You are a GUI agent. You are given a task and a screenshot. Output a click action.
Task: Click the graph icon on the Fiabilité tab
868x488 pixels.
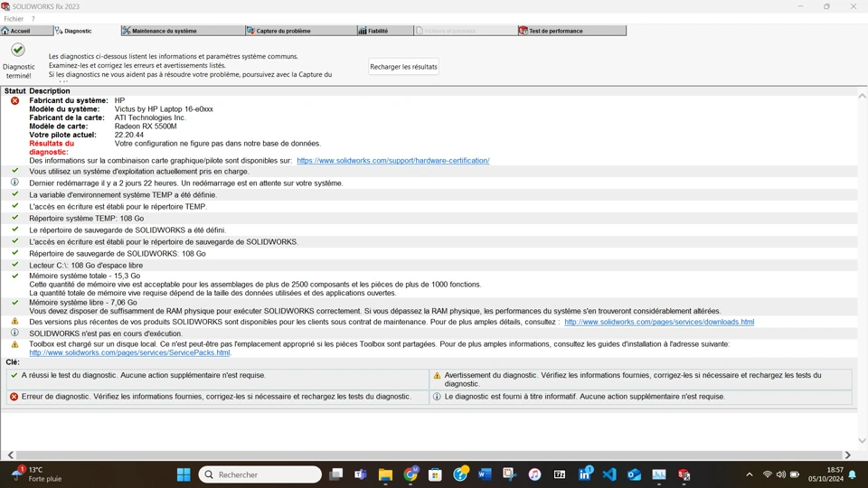pos(362,31)
